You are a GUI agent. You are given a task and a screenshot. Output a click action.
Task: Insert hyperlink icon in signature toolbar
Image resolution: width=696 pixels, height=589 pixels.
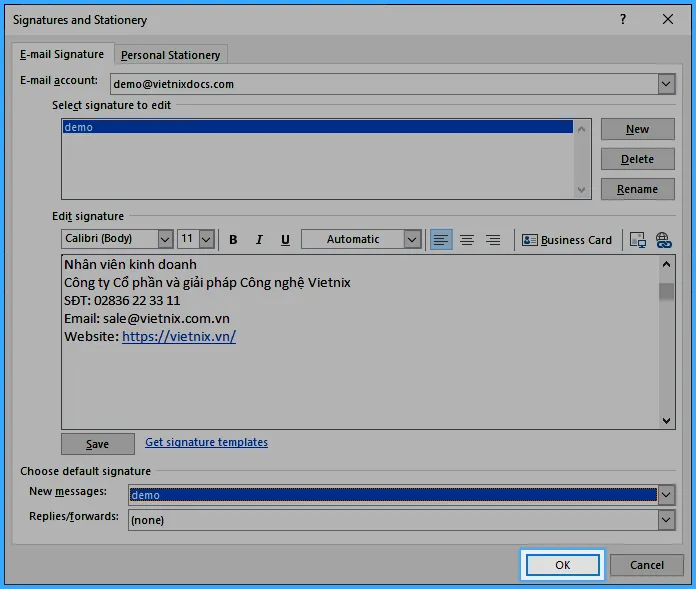coord(663,240)
